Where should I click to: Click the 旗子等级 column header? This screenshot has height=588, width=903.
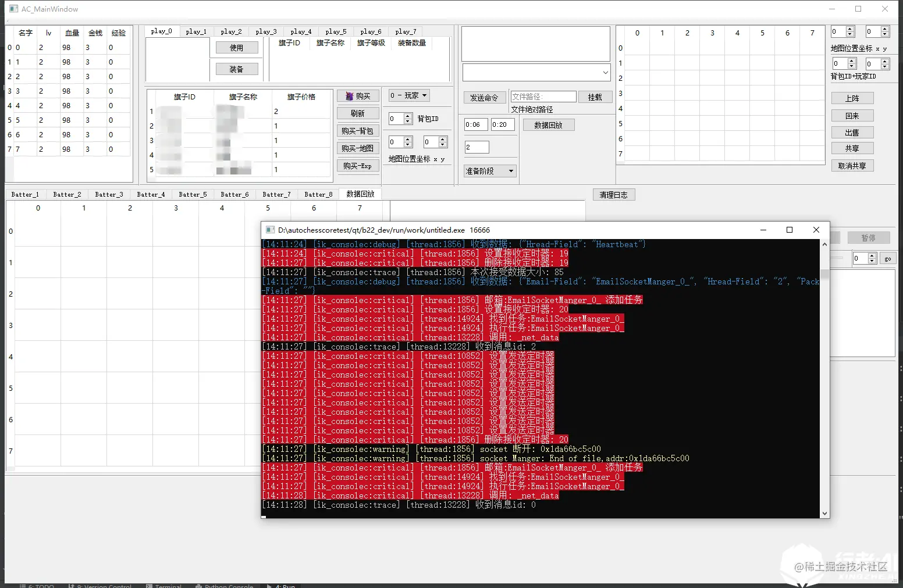pos(371,42)
